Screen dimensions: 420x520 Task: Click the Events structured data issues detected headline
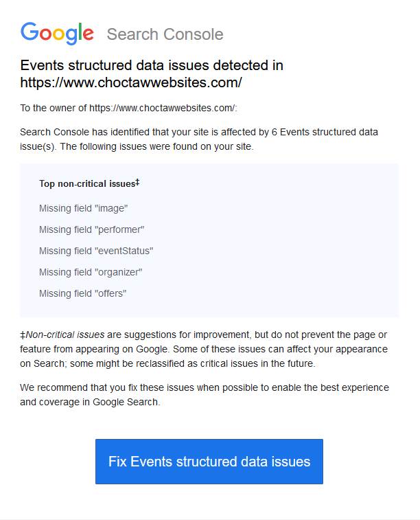[x=152, y=66]
